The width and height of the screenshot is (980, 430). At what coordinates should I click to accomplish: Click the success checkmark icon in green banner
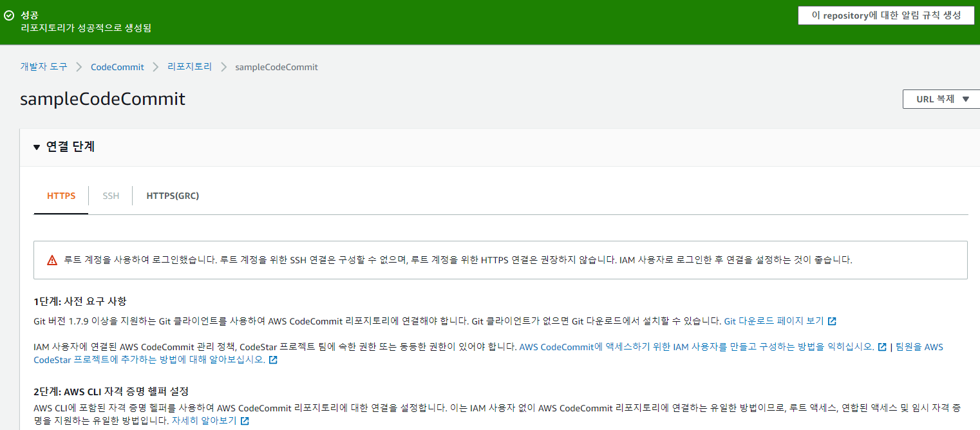[x=9, y=15]
